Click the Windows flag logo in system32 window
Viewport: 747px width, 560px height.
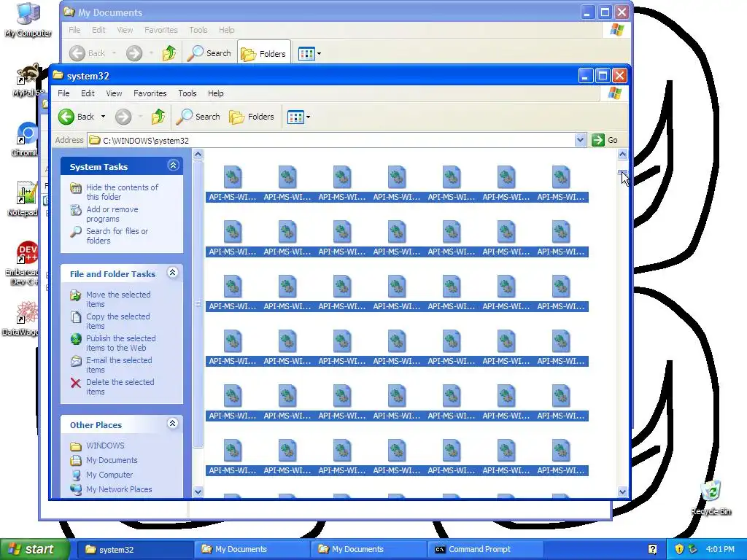[x=614, y=93]
